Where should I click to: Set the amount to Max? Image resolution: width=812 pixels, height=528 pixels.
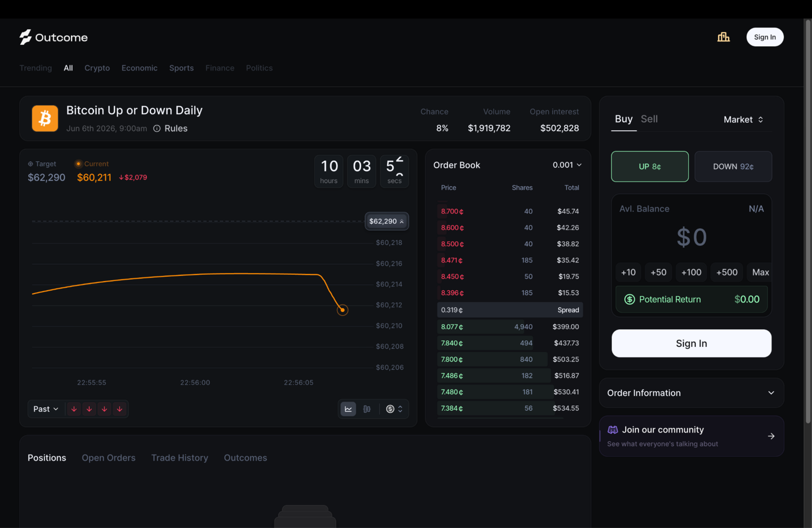760,272
